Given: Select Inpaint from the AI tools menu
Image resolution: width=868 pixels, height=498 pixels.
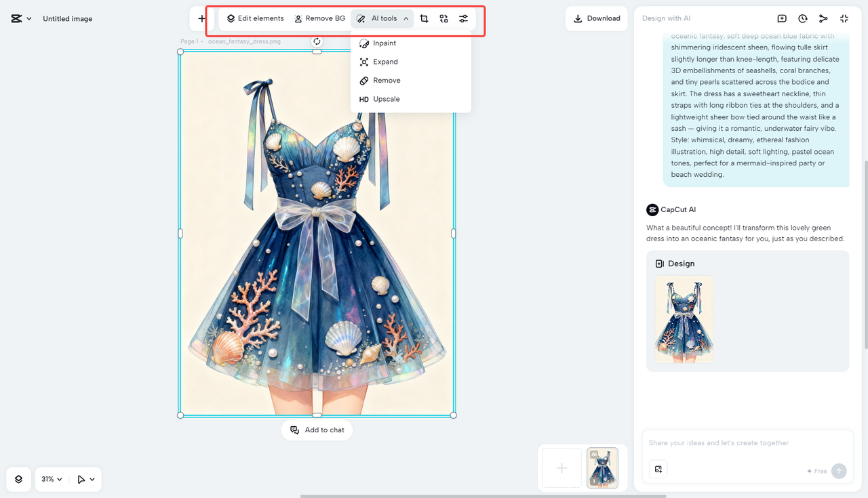Looking at the screenshot, I should pyautogui.click(x=384, y=43).
